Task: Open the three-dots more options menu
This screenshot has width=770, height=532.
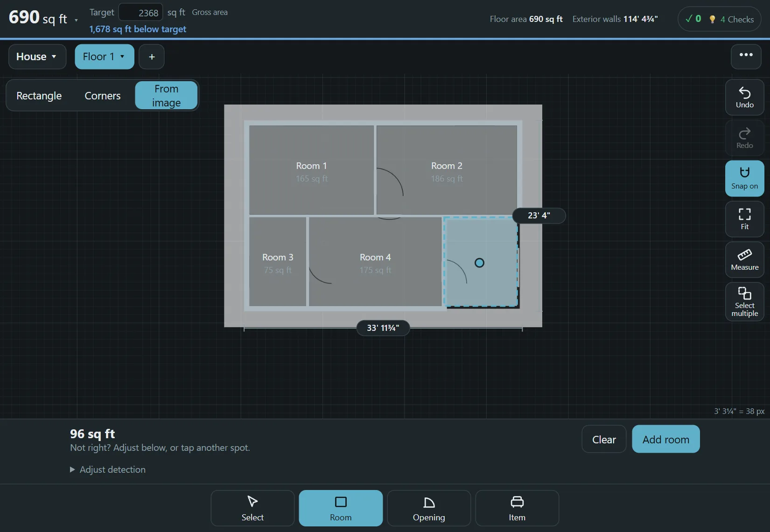Action: click(x=746, y=56)
